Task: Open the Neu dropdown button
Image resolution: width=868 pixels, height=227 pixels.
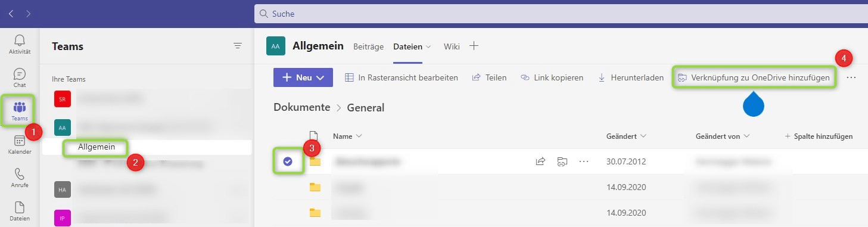Action: pos(303,77)
